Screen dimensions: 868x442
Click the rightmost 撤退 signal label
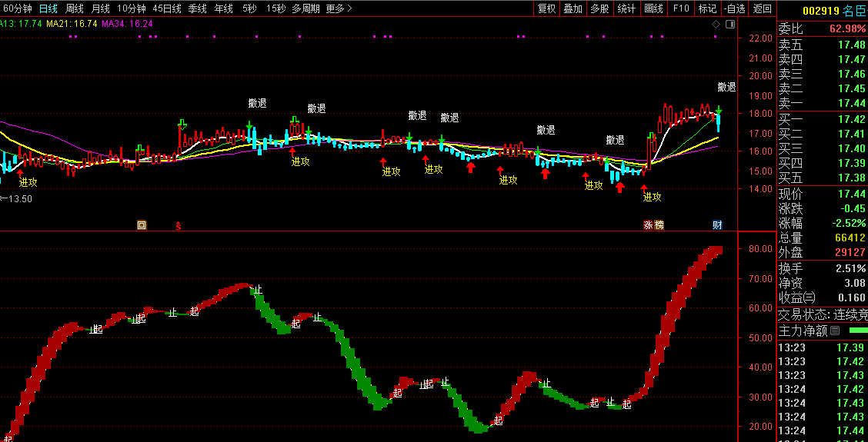(727, 87)
